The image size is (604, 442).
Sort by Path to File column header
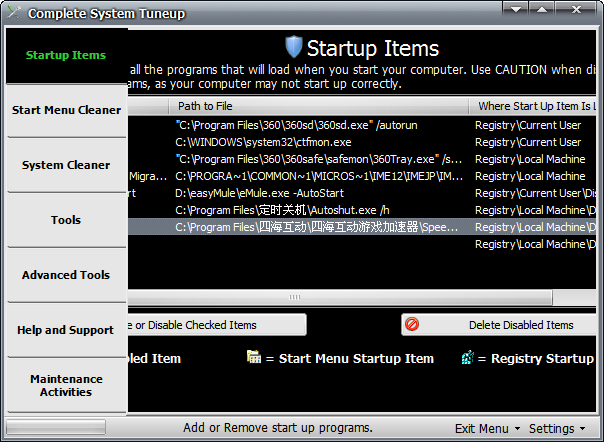(318, 106)
